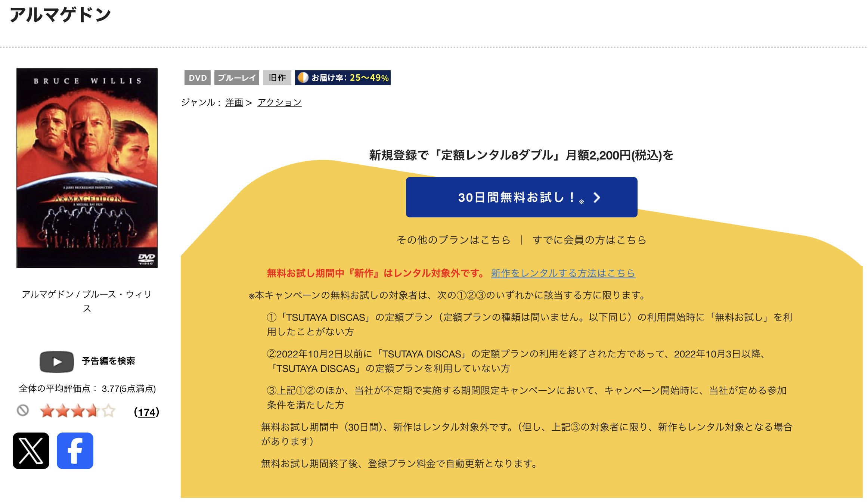Click the ※本キャンペーンの無料お試しの対象者は line
The image size is (868, 502).
point(448,295)
